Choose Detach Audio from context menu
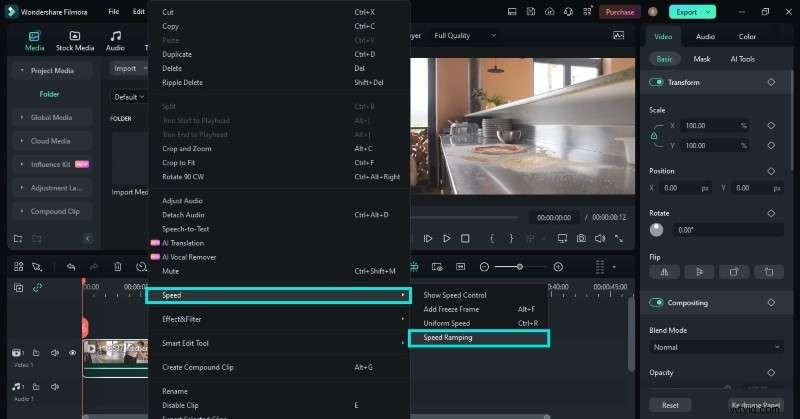Screen dimensions: 800x419 coord(279,215)
